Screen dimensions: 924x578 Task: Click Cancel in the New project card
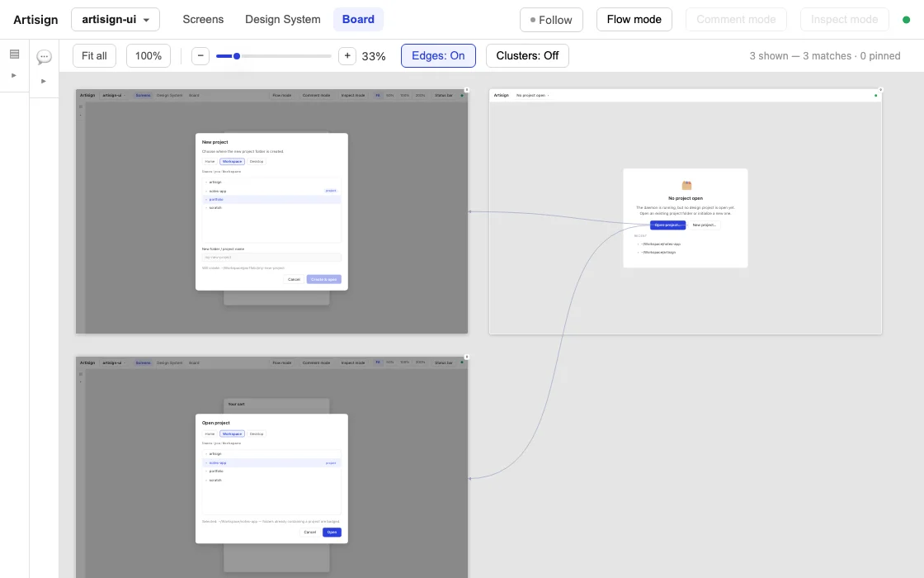tap(294, 279)
